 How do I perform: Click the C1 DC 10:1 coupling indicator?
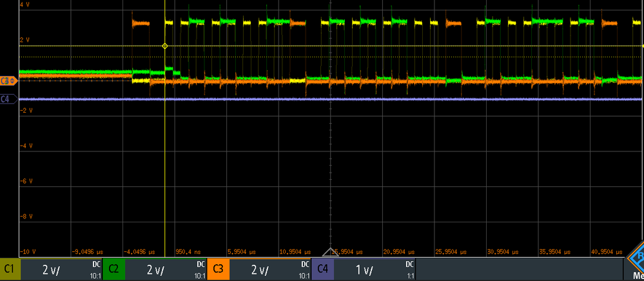(95, 270)
